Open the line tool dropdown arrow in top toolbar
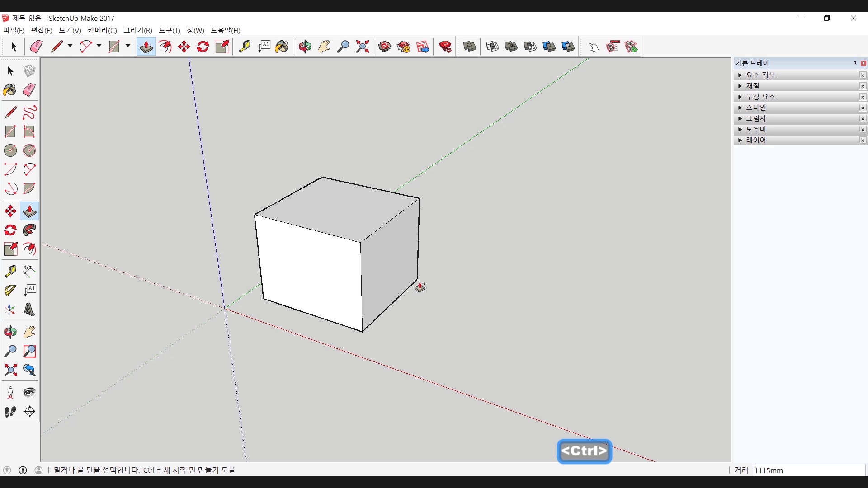This screenshot has height=488, width=868. (70, 46)
